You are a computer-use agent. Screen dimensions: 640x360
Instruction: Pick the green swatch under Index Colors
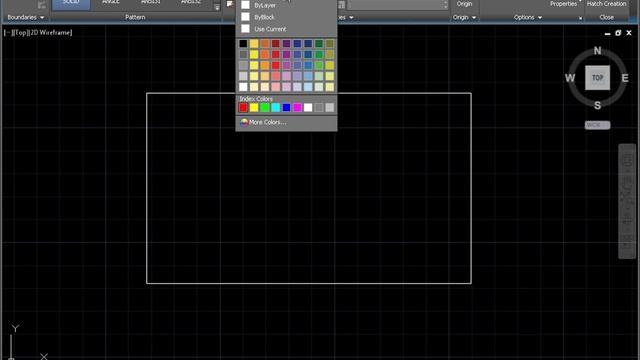(265, 107)
